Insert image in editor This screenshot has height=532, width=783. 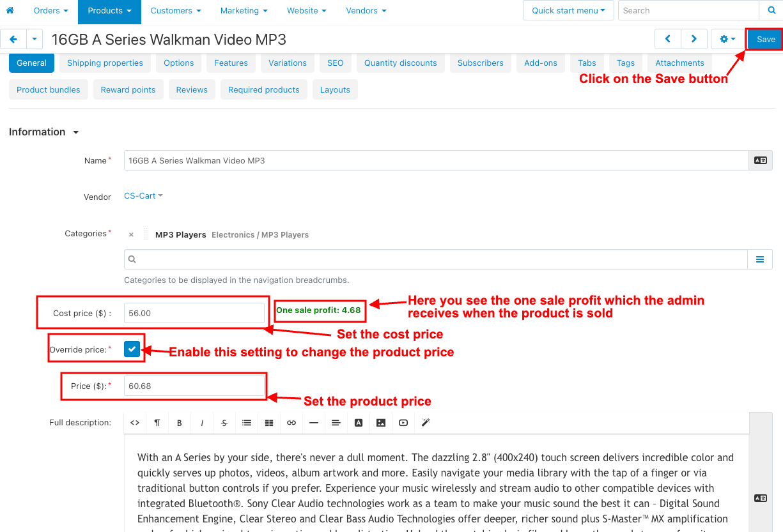coord(381,423)
